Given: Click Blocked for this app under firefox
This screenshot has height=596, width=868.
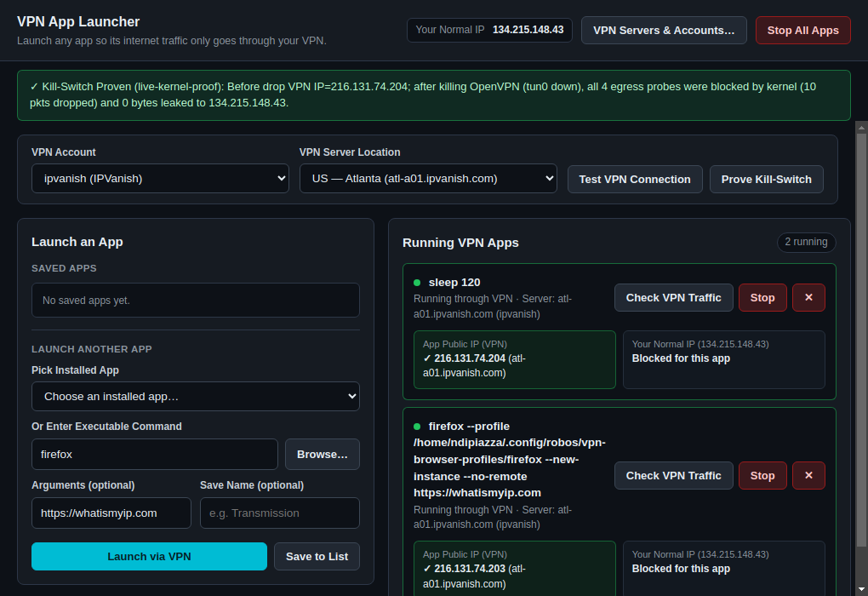Looking at the screenshot, I should tap(681, 569).
